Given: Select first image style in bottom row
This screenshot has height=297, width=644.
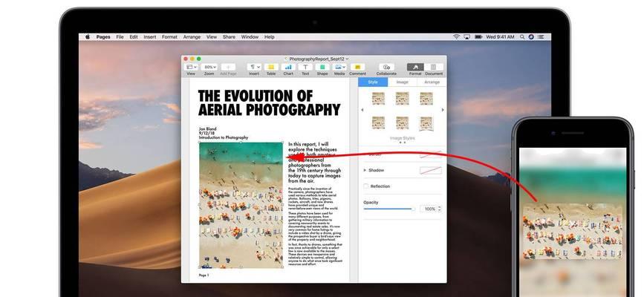Looking at the screenshot, I should 378,123.
